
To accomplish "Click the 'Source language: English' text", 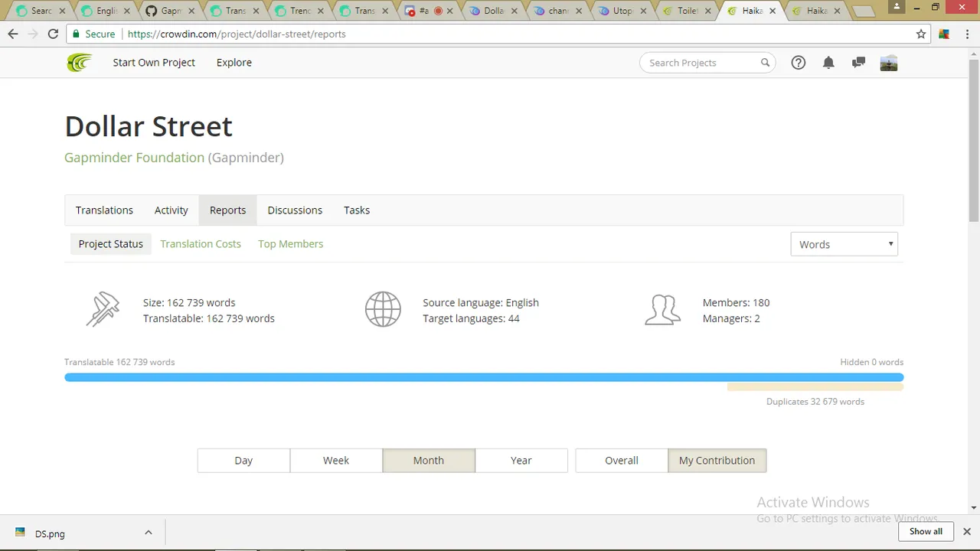I will [x=481, y=303].
